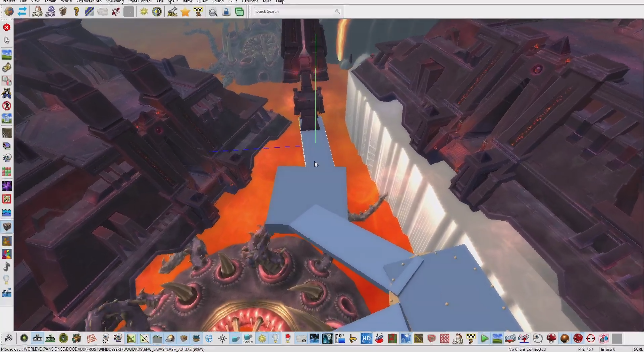Click 'No Client Connected' status text

527,349
